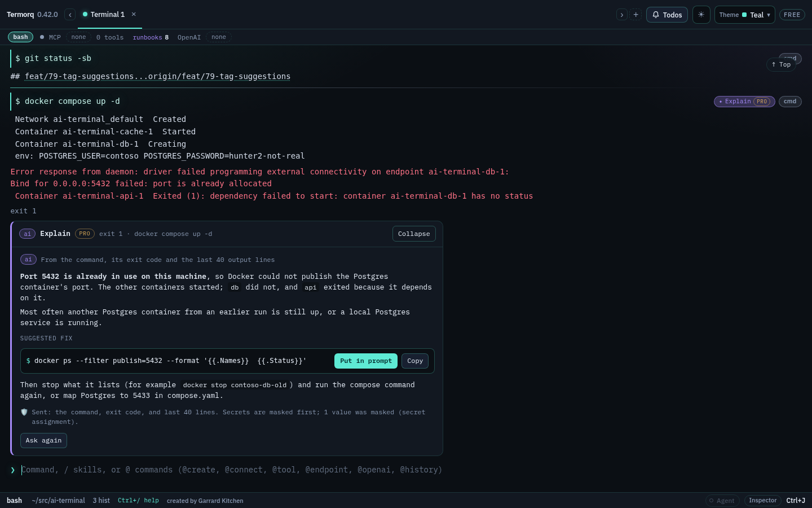Toggle the Agent mode button
Image resolution: width=812 pixels, height=508 pixels.
click(722, 501)
